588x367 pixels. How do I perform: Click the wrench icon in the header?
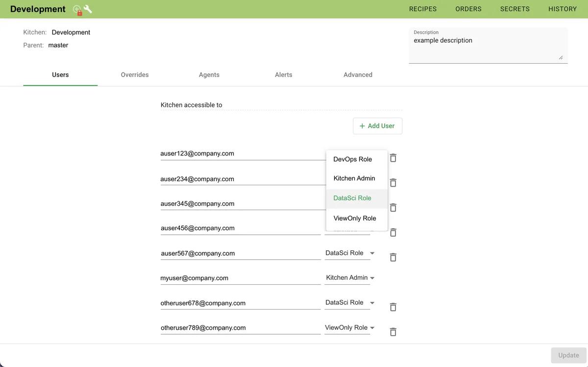tap(88, 8)
